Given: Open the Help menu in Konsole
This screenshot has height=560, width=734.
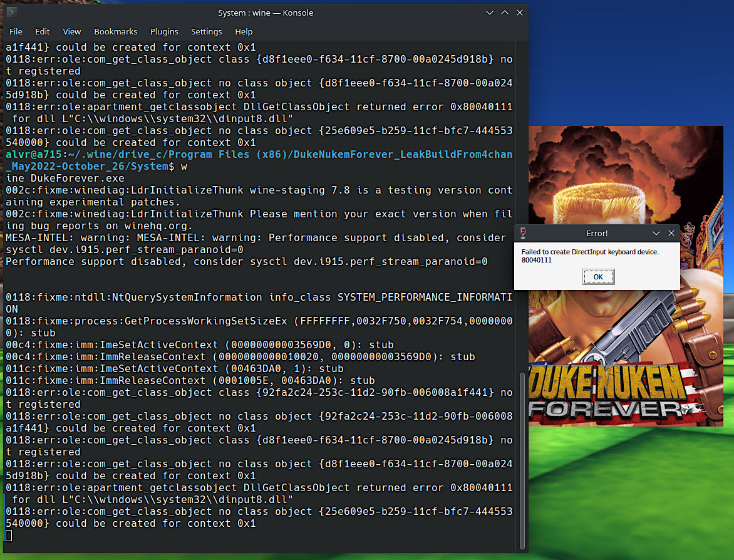Looking at the screenshot, I should point(244,31).
